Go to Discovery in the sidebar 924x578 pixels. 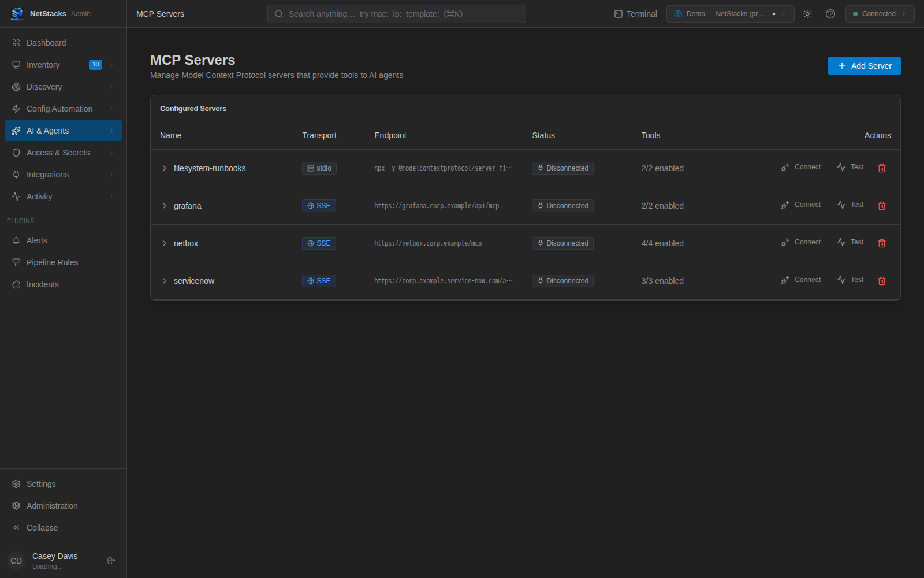(63, 87)
